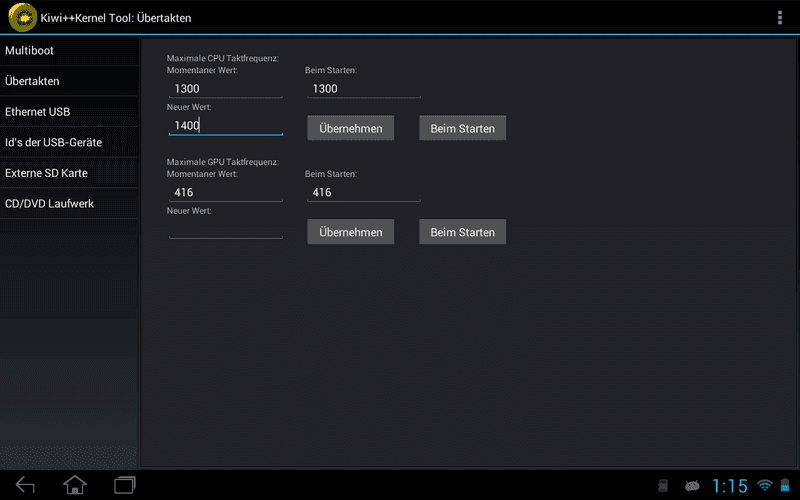
Task: Apply the new GPU frequency with Übernehmen
Action: (x=351, y=232)
